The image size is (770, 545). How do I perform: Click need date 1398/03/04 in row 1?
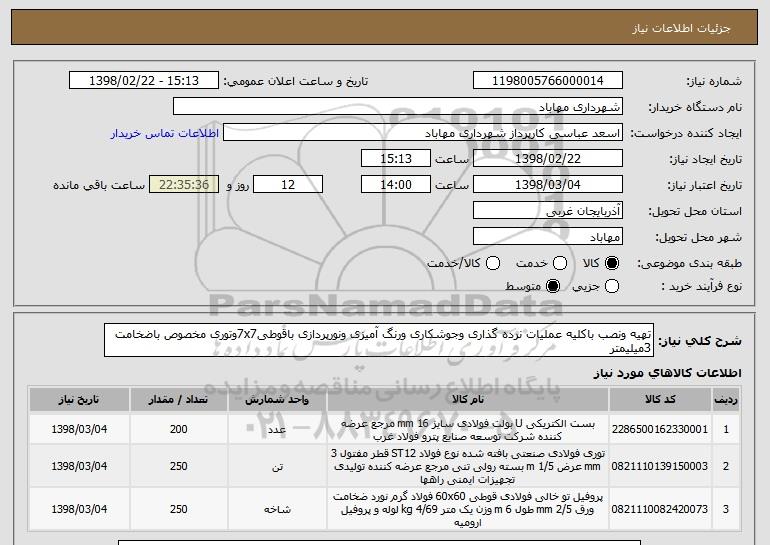(x=79, y=429)
